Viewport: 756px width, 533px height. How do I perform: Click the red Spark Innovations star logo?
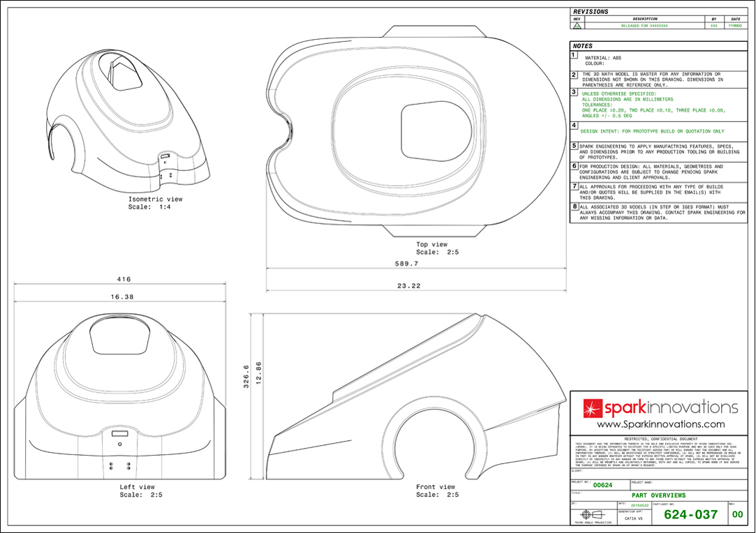click(x=585, y=407)
